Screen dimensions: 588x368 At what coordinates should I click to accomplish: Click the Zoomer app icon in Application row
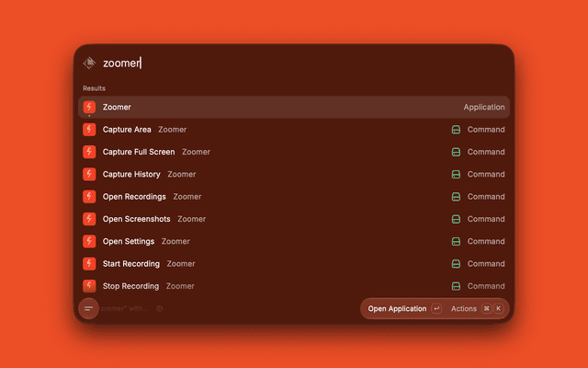(x=89, y=107)
